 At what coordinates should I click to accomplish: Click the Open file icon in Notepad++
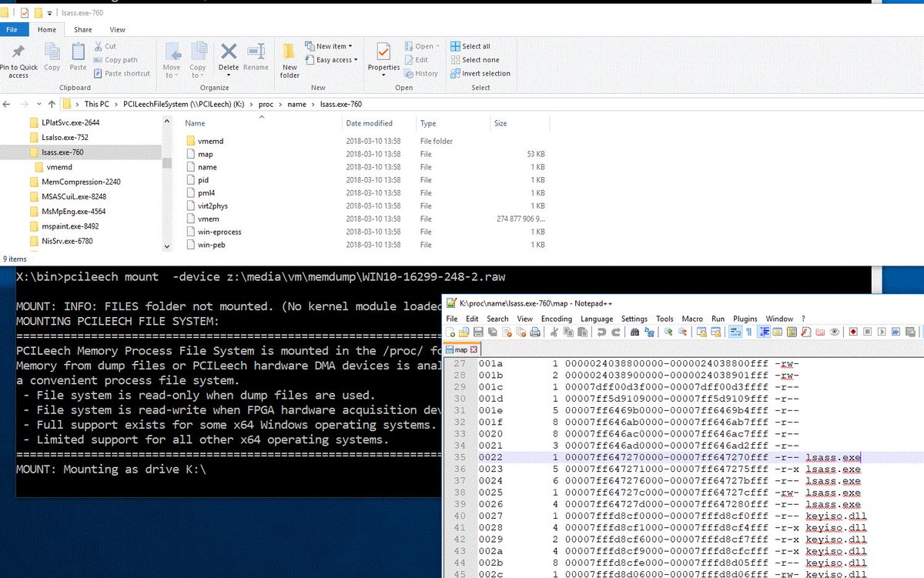coord(464,332)
